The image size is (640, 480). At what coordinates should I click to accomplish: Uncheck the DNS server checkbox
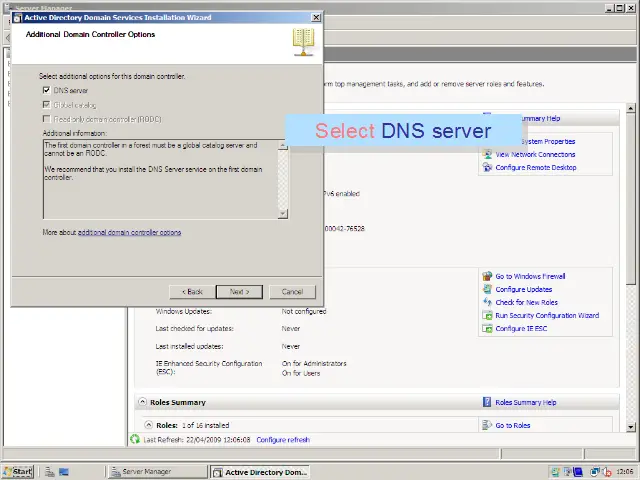[47, 90]
